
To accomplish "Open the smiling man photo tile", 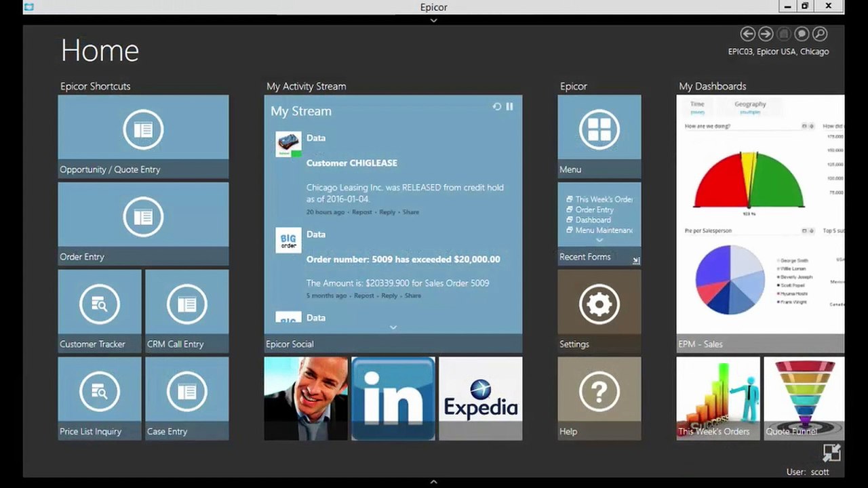I will click(x=306, y=399).
